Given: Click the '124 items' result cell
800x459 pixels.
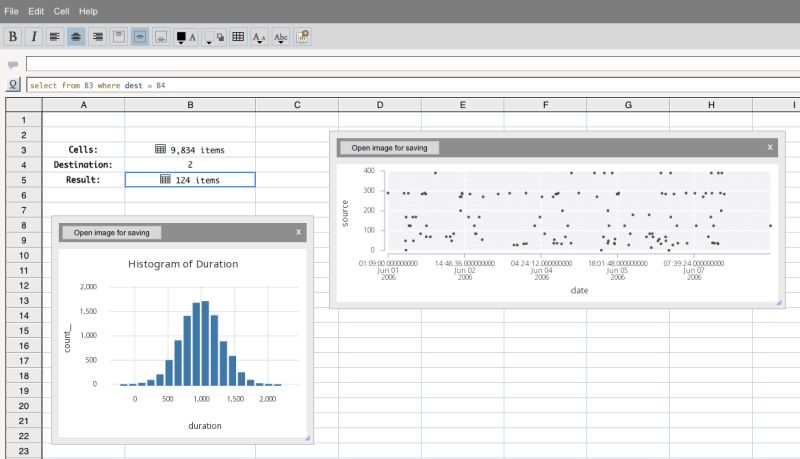Looking at the screenshot, I should click(x=190, y=180).
